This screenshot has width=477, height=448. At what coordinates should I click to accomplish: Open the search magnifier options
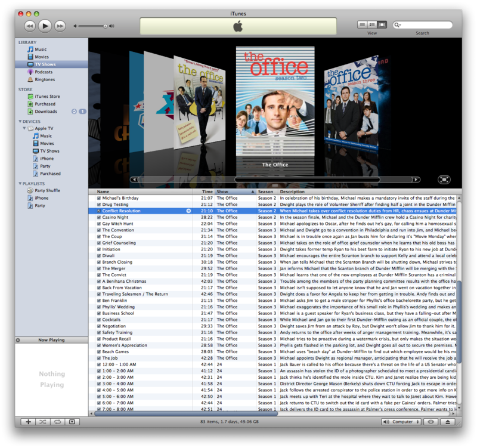[x=397, y=25]
